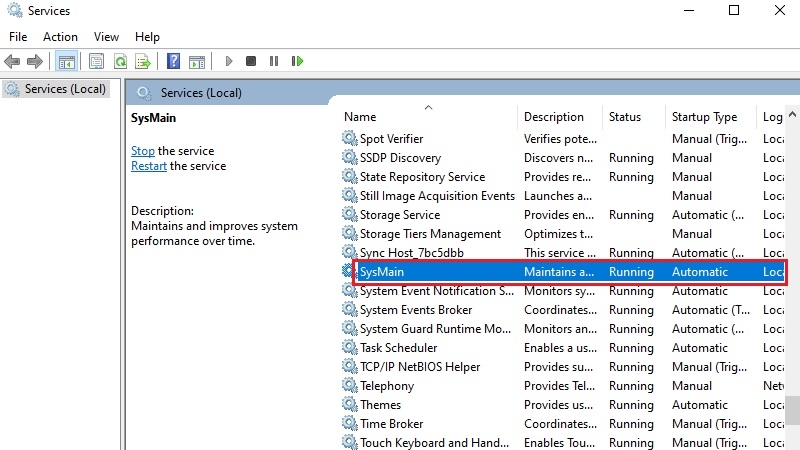Screen dimensions: 800x450
Task: Click gear icon beside State Repository Service
Action: (349, 176)
